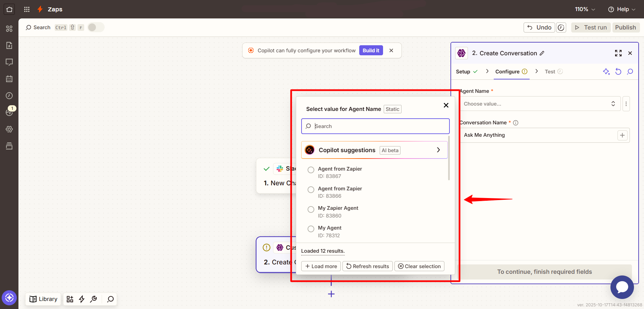
Task: Open the apps grid menu
Action: [27, 9]
